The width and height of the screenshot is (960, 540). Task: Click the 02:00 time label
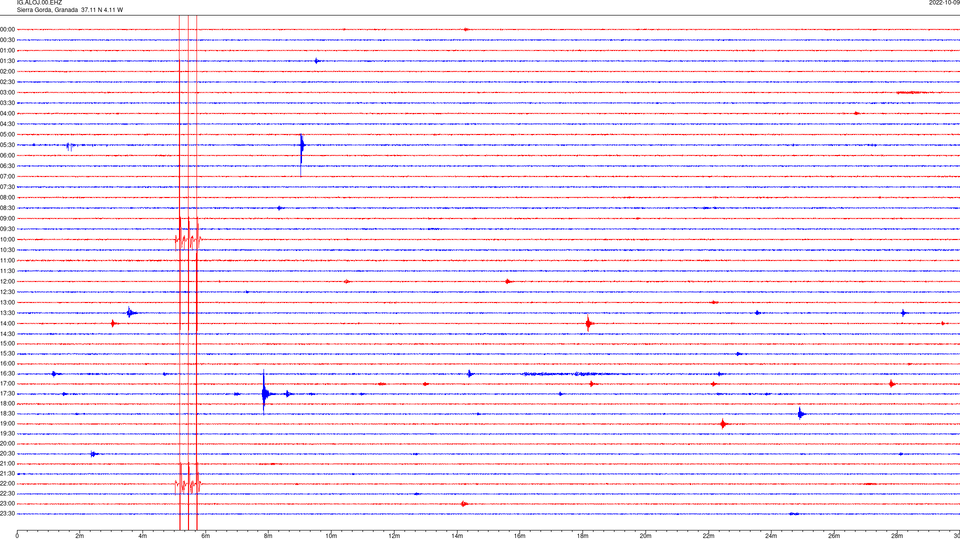click(x=8, y=72)
